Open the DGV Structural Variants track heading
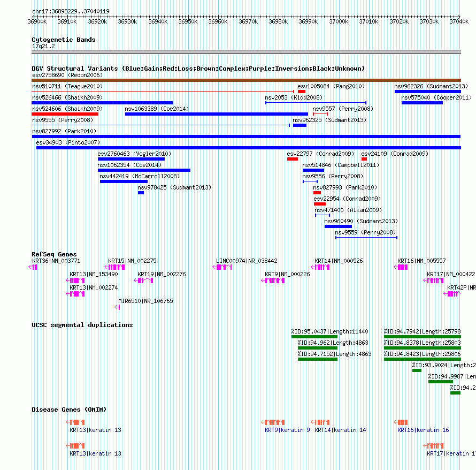Viewport: 476px width, 470px height. [198, 69]
